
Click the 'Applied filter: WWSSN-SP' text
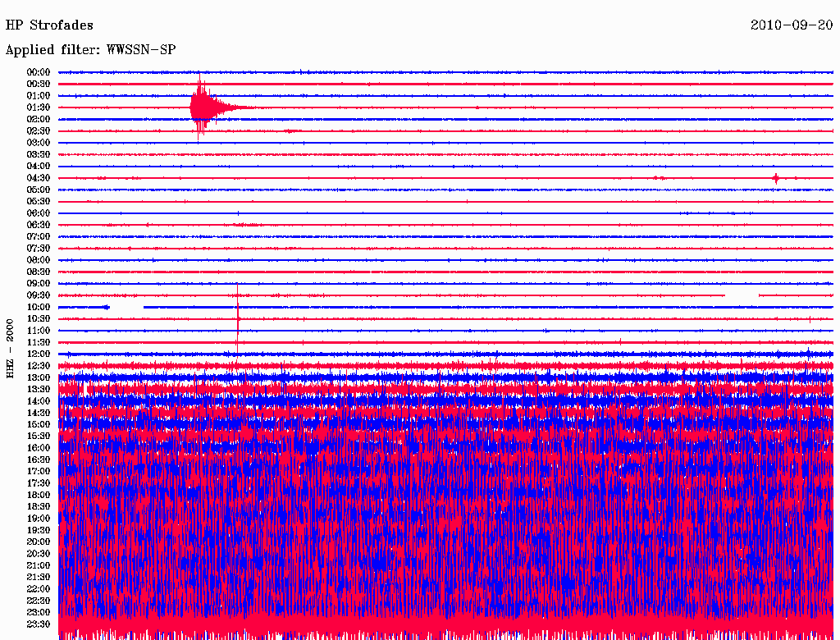[90, 50]
